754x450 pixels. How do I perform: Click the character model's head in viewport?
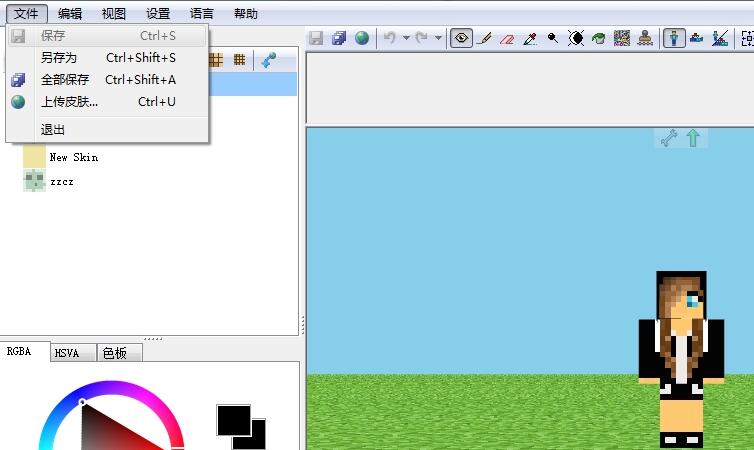(681, 295)
